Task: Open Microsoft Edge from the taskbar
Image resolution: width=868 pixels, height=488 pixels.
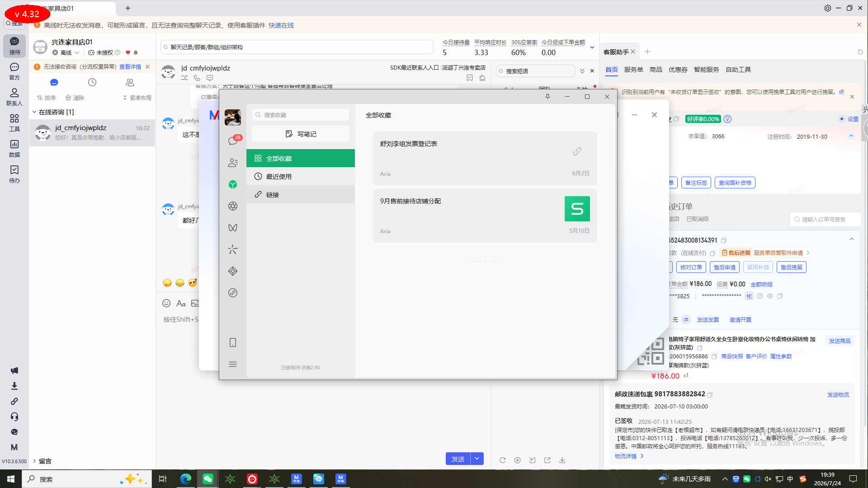Action: point(186,479)
